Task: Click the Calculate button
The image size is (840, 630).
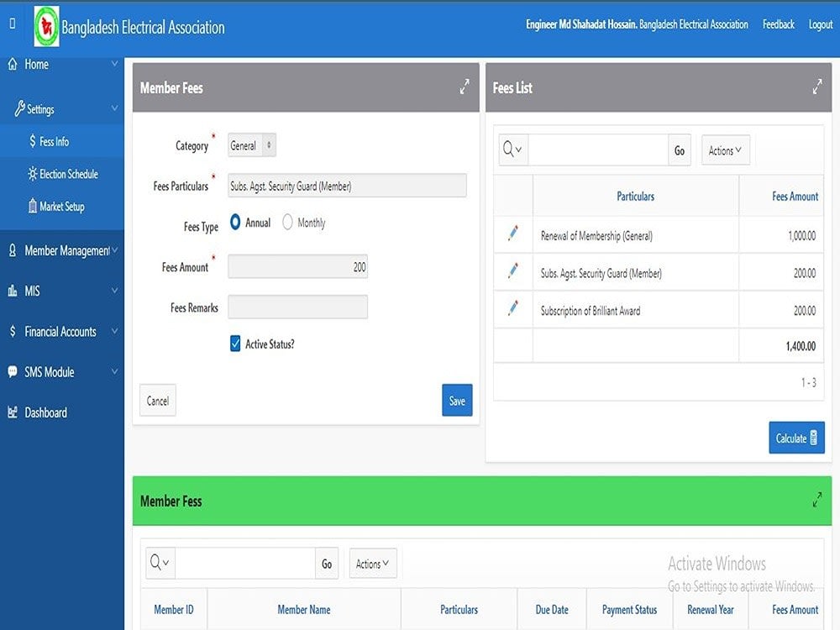Action: coord(795,438)
